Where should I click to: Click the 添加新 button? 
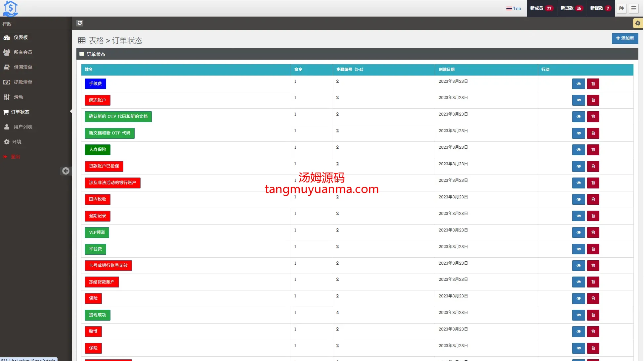click(x=624, y=38)
